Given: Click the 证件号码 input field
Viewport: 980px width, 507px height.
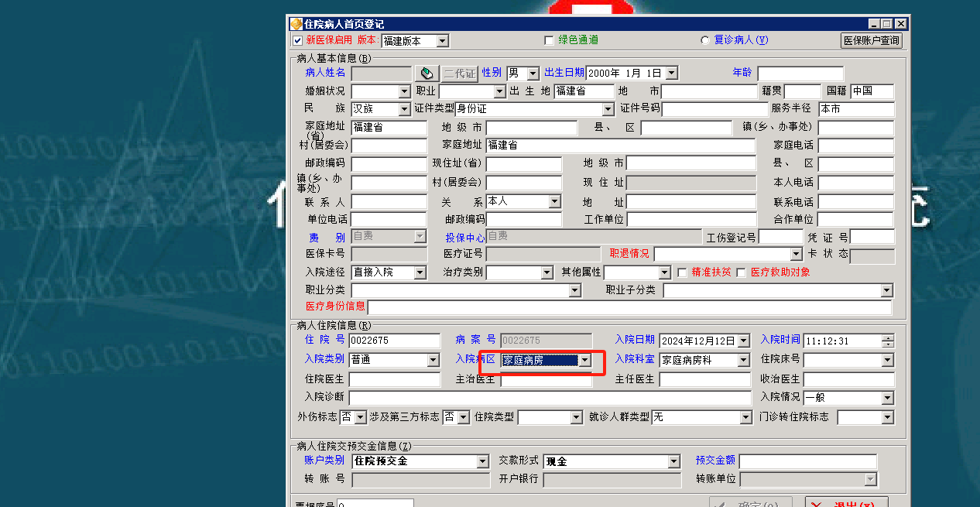Looking at the screenshot, I should pos(714,109).
